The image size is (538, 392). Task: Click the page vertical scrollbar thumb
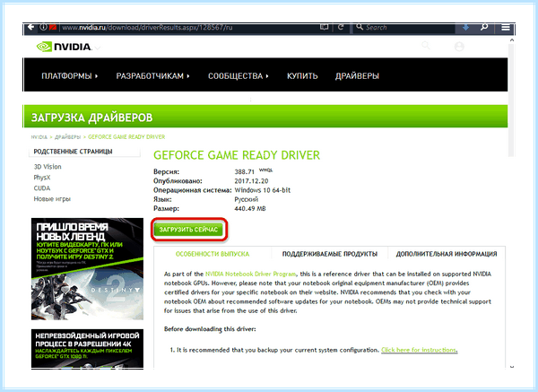pyautogui.click(x=512, y=100)
